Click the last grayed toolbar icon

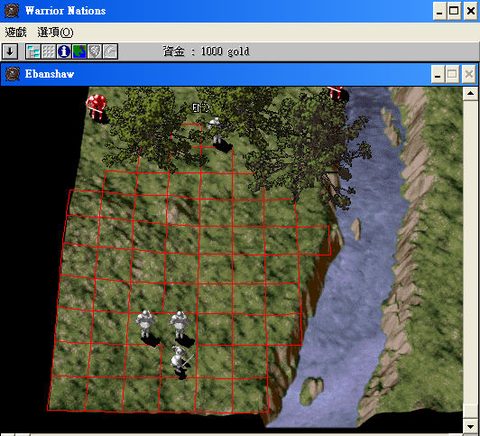coord(110,52)
